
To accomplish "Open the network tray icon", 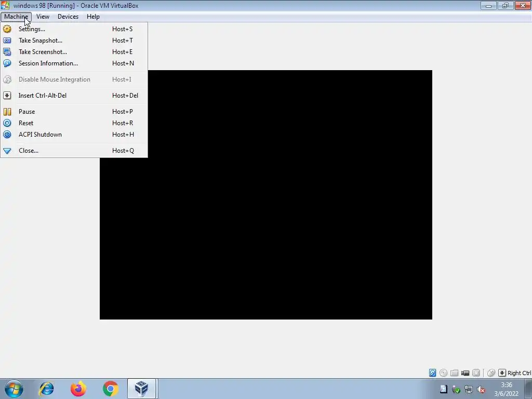I will click(469, 389).
